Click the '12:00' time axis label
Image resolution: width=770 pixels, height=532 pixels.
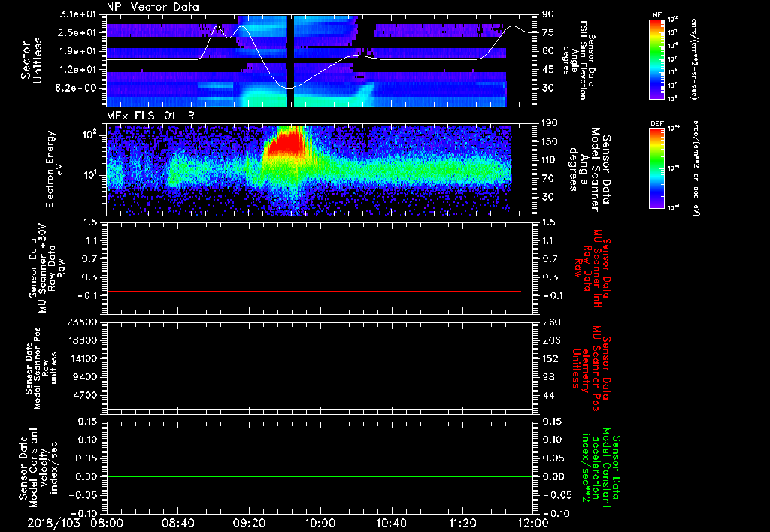(x=533, y=523)
